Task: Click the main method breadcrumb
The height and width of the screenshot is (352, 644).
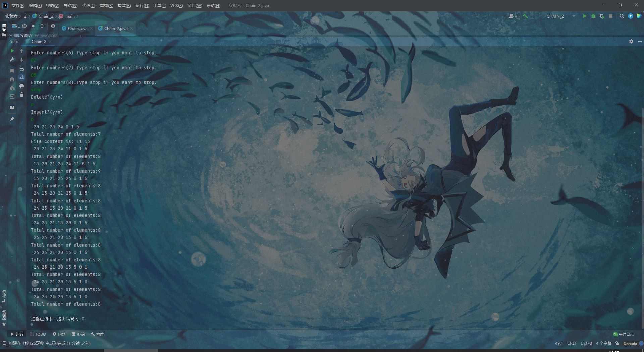Action: [x=67, y=16]
